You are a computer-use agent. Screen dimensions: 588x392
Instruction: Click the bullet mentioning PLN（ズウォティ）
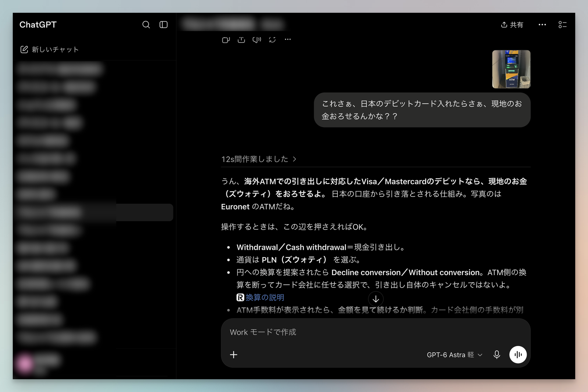(x=299, y=260)
